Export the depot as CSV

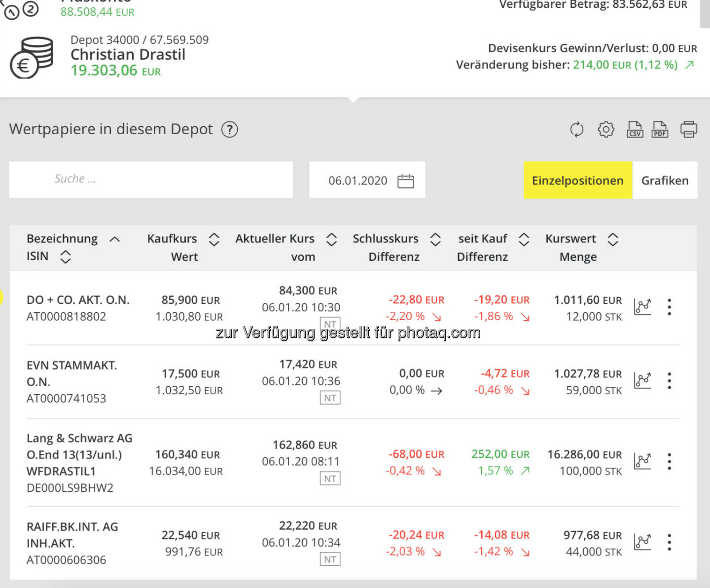[x=635, y=130]
